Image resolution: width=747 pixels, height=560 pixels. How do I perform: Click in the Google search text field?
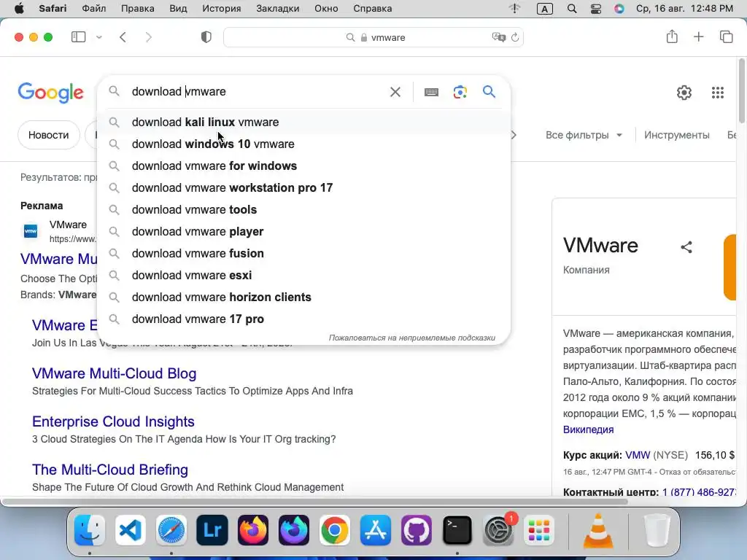pyautogui.click(x=258, y=91)
